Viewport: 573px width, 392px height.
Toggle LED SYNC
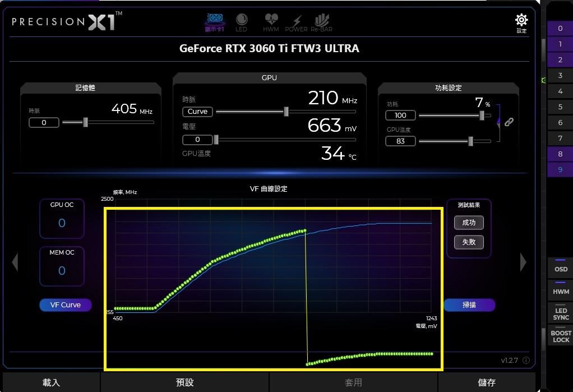[561, 313]
